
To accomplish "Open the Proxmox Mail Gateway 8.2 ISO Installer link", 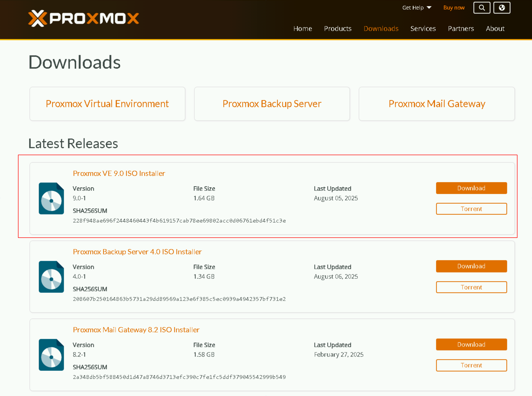I will coord(136,330).
